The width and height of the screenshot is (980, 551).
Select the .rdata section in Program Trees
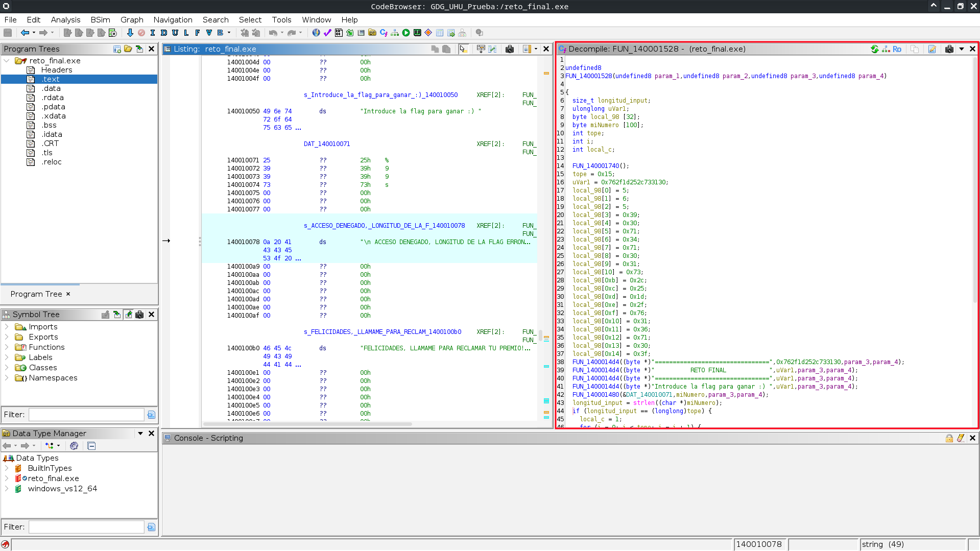pyautogui.click(x=53, y=98)
